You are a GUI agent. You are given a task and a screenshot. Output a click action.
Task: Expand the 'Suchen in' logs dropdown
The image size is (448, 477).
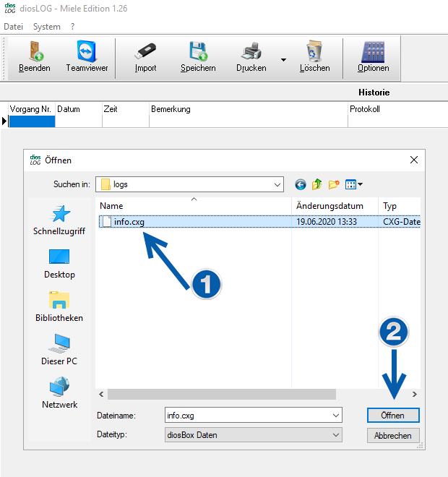(277, 184)
